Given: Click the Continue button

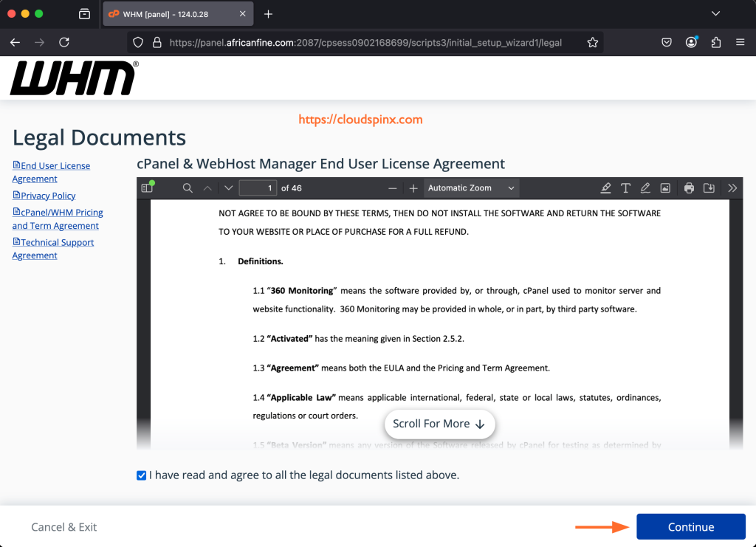Looking at the screenshot, I should [x=690, y=527].
